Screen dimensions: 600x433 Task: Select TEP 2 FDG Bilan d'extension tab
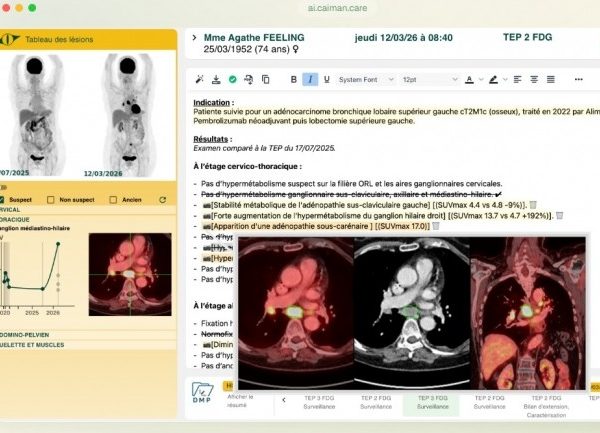click(546, 406)
